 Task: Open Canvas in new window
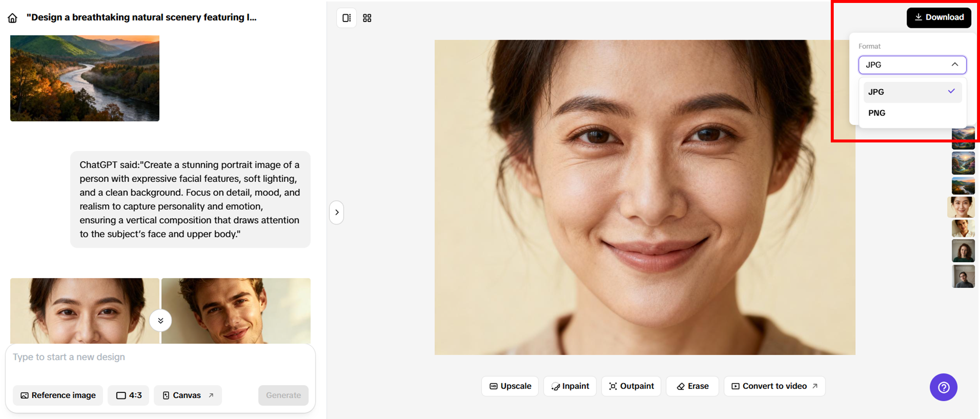[187, 396]
